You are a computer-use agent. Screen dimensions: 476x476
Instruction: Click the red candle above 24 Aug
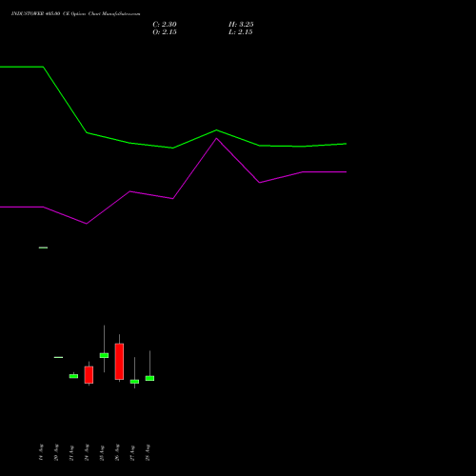pyautogui.click(x=89, y=375)
